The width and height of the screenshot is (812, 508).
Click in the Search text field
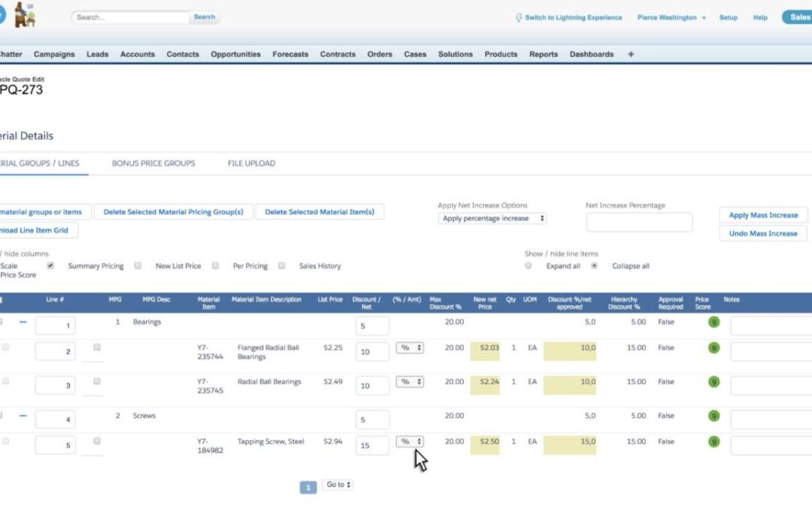pyautogui.click(x=131, y=17)
